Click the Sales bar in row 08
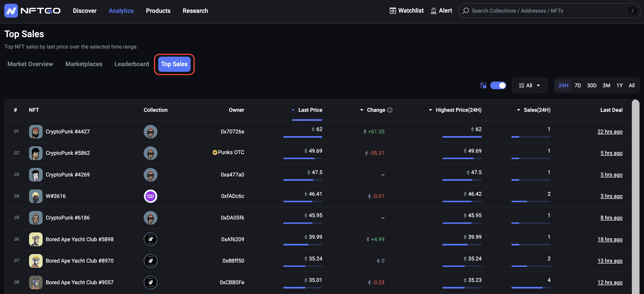Screen dimensions: 644x294 531,288
